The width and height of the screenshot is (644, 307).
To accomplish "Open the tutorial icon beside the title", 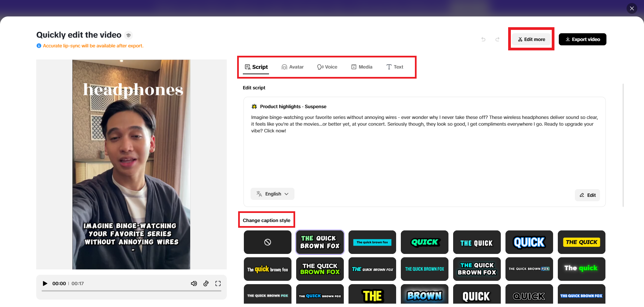I will pos(128,35).
